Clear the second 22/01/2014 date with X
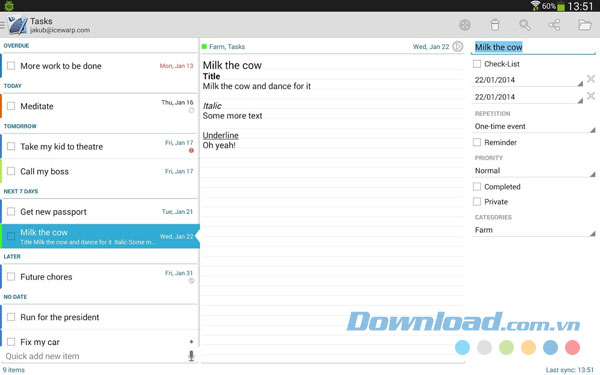 [591, 96]
